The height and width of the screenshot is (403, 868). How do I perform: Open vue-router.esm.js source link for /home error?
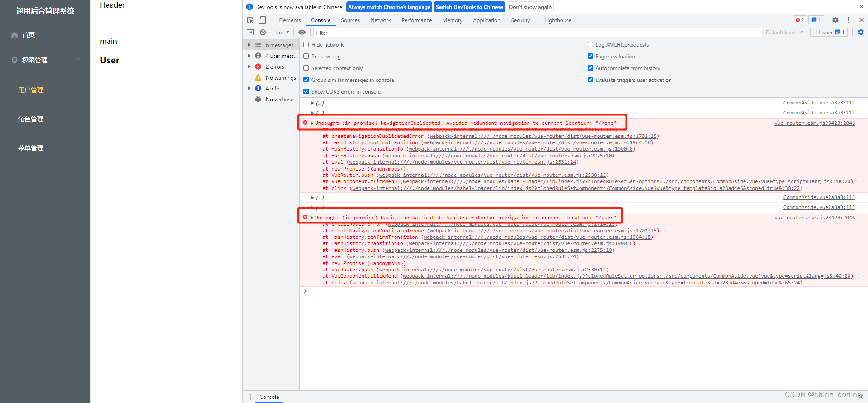pyautogui.click(x=814, y=123)
